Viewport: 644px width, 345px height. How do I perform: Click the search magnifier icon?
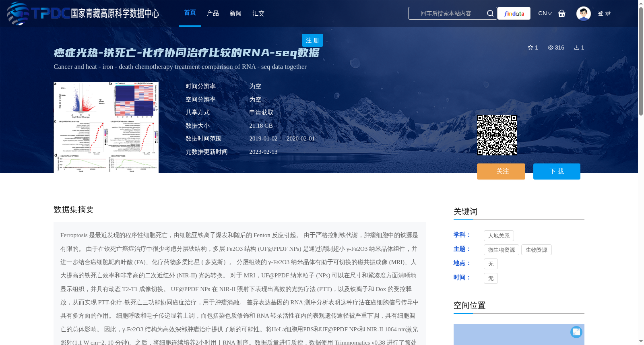(x=490, y=13)
